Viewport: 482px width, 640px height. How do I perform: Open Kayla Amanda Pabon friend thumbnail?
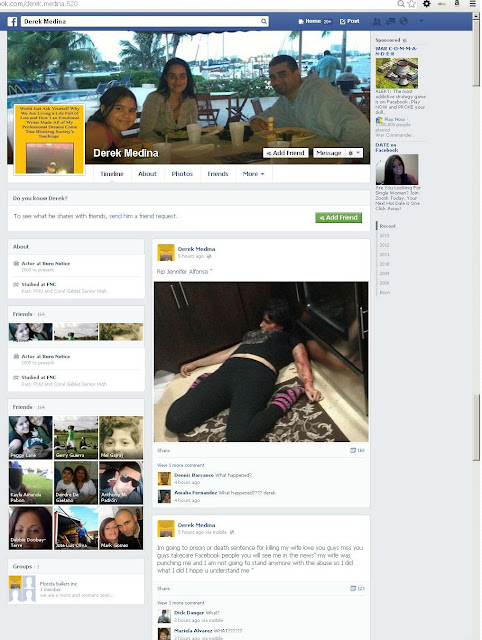pos(31,483)
